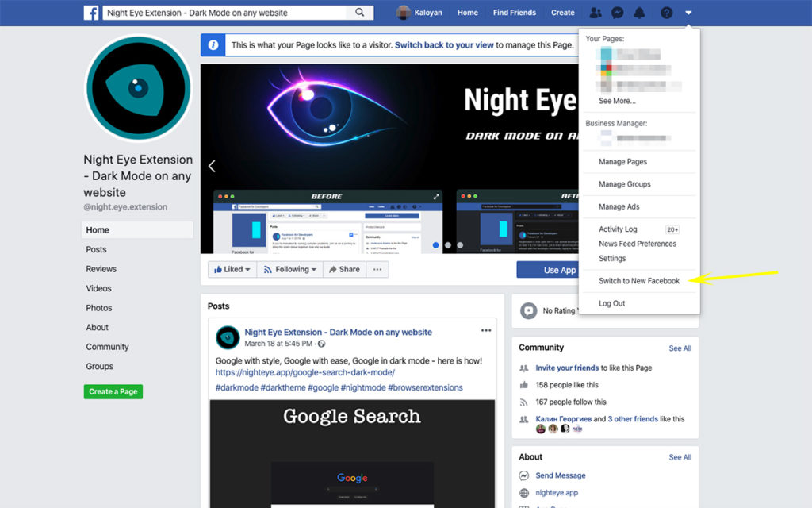This screenshot has width=812, height=508.
Task: Click Share button on the page
Action: tap(344, 270)
